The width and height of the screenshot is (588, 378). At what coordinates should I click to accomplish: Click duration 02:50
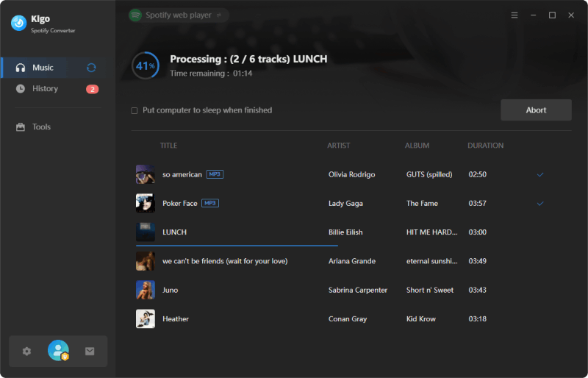point(477,174)
